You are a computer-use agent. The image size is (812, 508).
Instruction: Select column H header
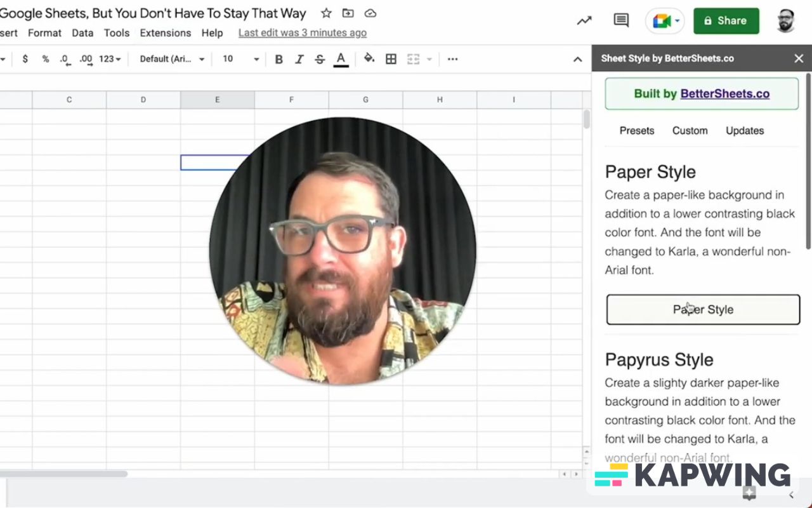coord(440,100)
